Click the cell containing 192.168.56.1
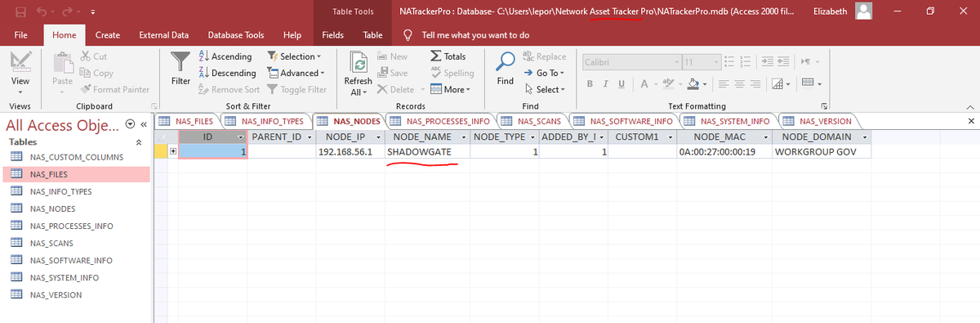 pos(350,152)
